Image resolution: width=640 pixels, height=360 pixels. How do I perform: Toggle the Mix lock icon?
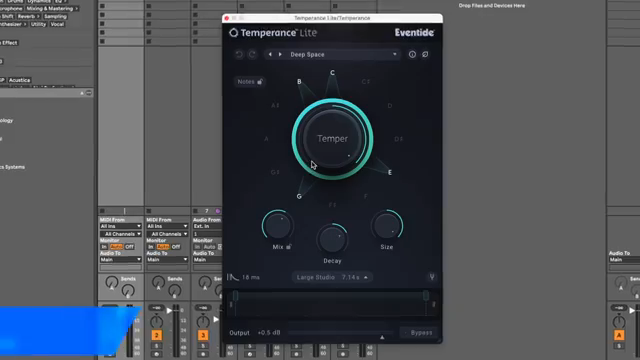pyautogui.click(x=289, y=247)
